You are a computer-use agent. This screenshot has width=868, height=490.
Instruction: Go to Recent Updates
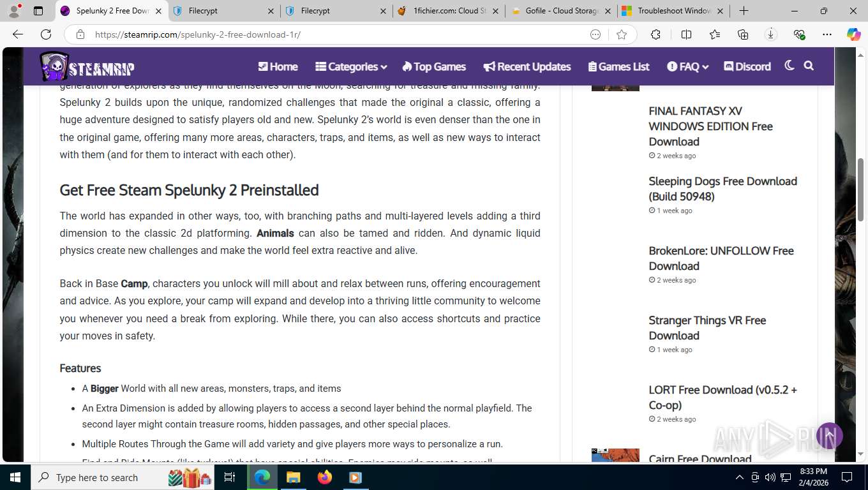tap(527, 66)
